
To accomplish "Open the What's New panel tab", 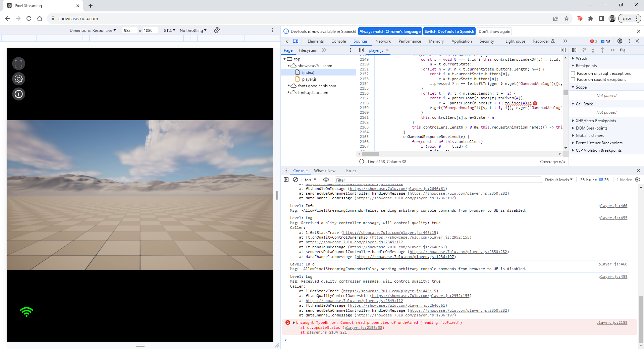I will pos(324,170).
